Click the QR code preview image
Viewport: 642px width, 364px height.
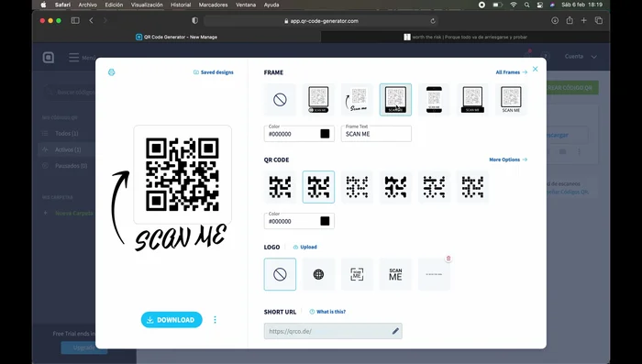click(x=183, y=175)
